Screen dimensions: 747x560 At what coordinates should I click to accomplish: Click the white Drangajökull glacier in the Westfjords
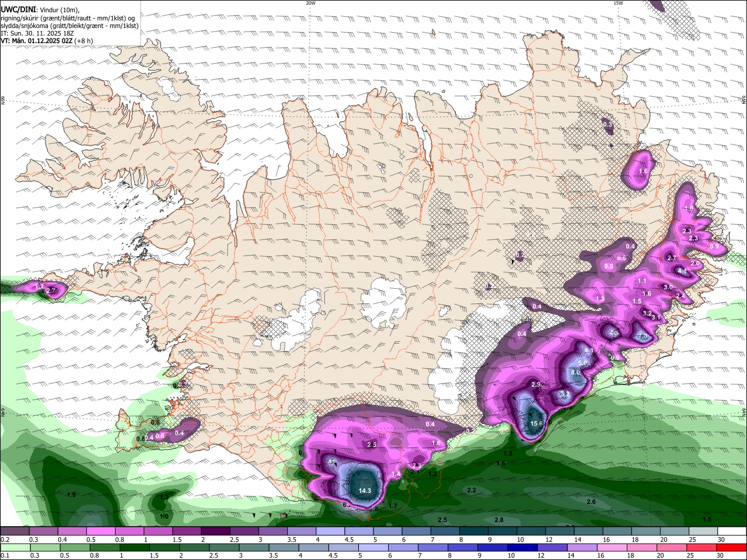click(170, 87)
